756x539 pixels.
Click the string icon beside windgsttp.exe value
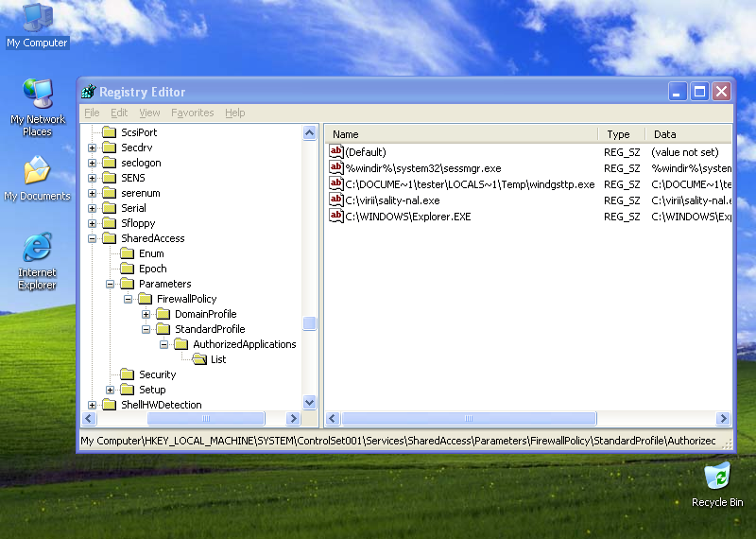(336, 183)
